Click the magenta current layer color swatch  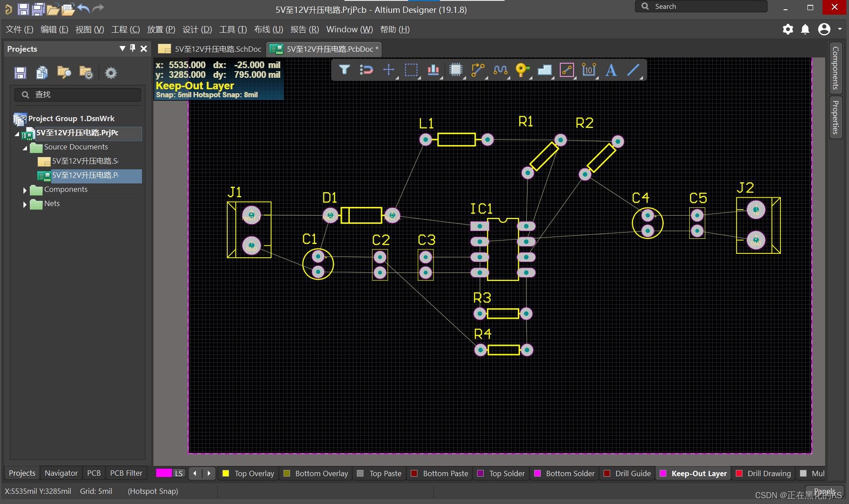(x=164, y=473)
